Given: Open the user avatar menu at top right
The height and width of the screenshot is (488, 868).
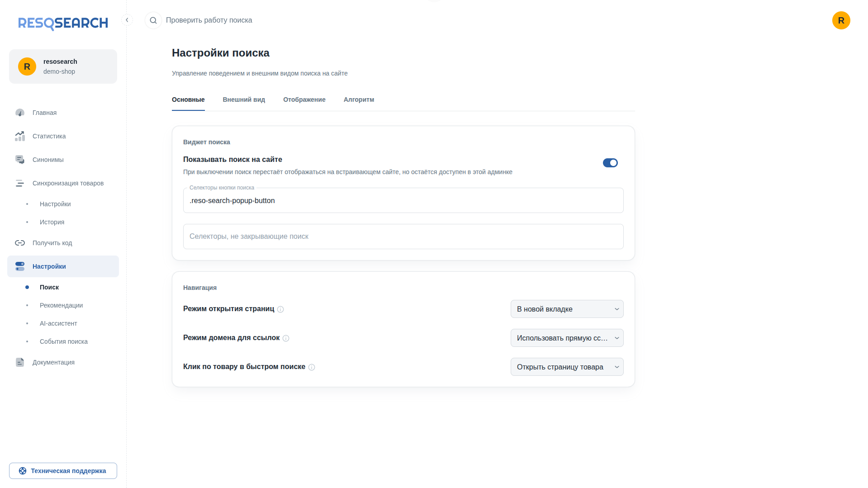Looking at the screenshot, I should tap(841, 20).
